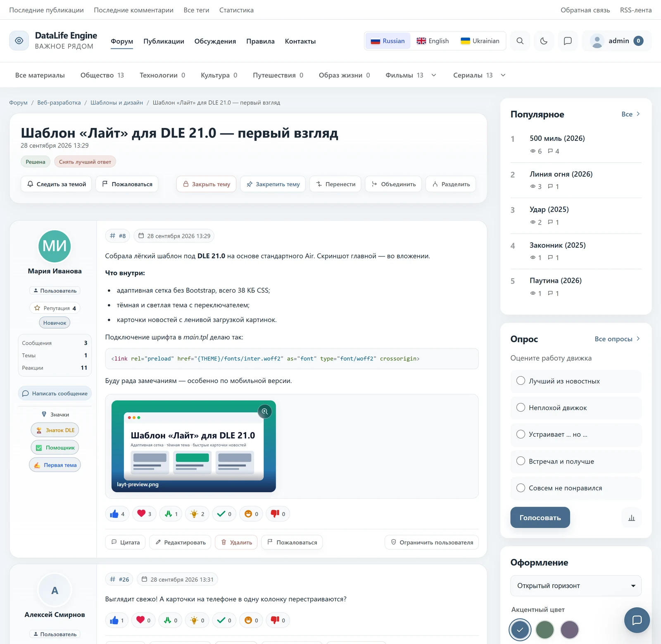The image size is (661, 644).
Task: Open admin user menu
Action: (x=617, y=41)
